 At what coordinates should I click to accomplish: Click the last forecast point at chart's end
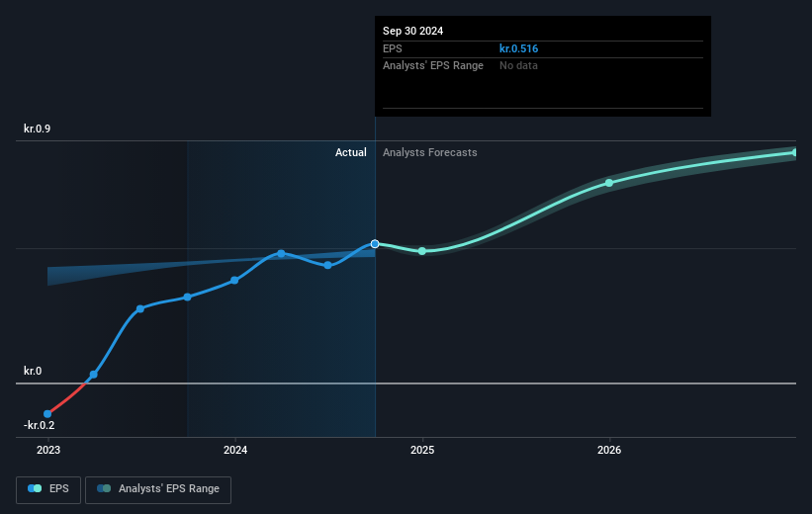(x=795, y=152)
